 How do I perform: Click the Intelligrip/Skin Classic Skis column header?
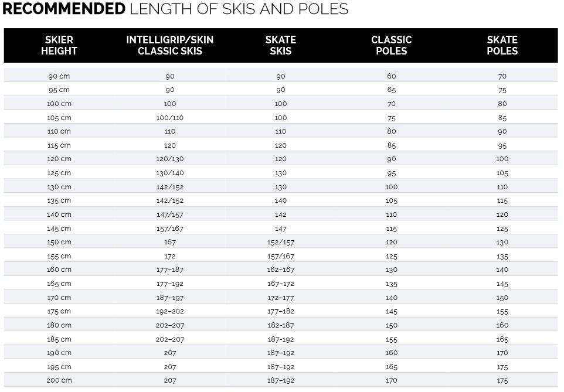[x=169, y=45]
